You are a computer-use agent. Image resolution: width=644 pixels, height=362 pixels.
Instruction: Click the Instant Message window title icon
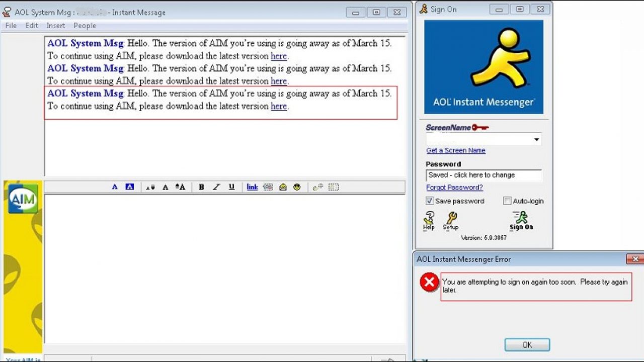point(7,12)
